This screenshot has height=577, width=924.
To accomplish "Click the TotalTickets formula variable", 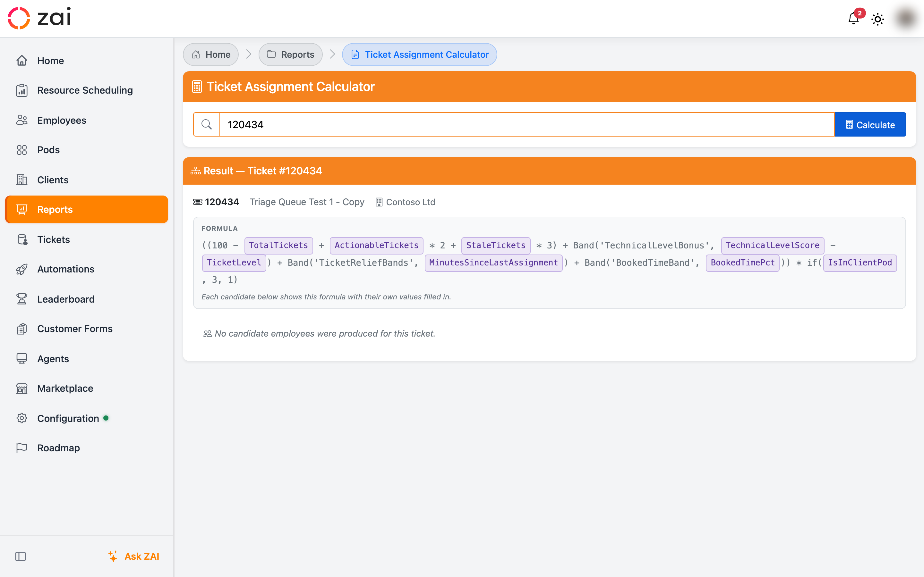I will pyautogui.click(x=278, y=245).
